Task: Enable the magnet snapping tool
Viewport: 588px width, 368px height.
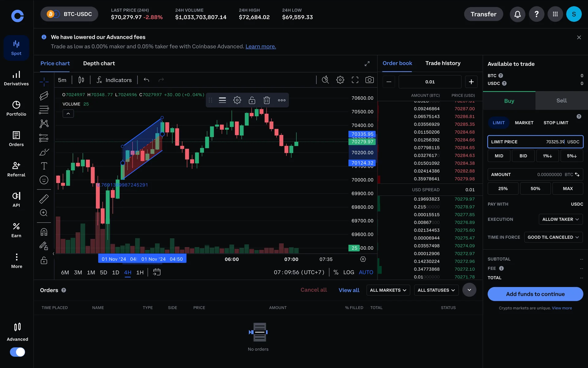Action: tap(44, 232)
